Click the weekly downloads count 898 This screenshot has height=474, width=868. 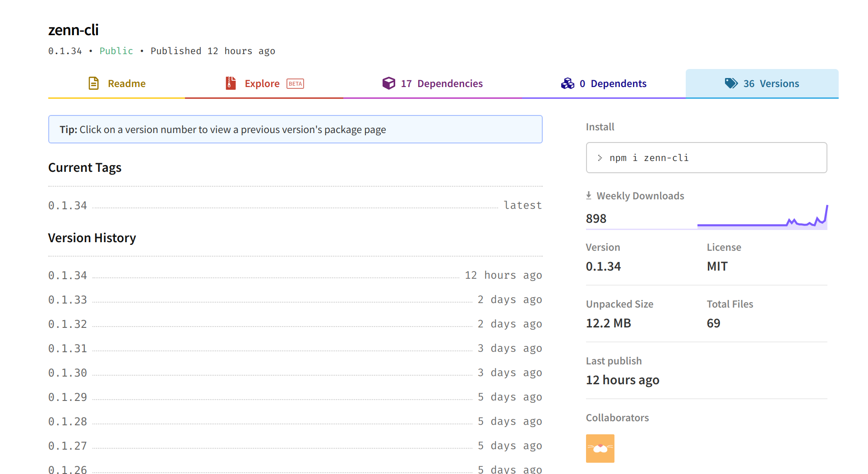[596, 219]
